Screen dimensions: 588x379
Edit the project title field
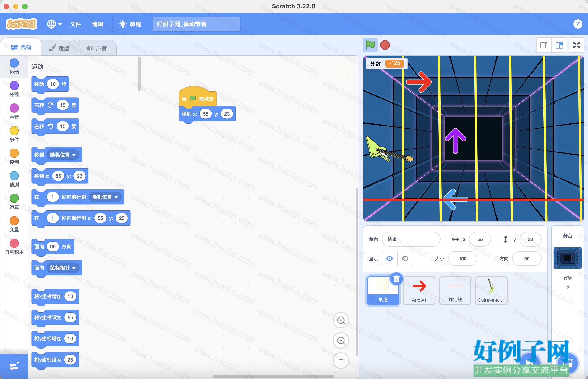click(x=196, y=24)
